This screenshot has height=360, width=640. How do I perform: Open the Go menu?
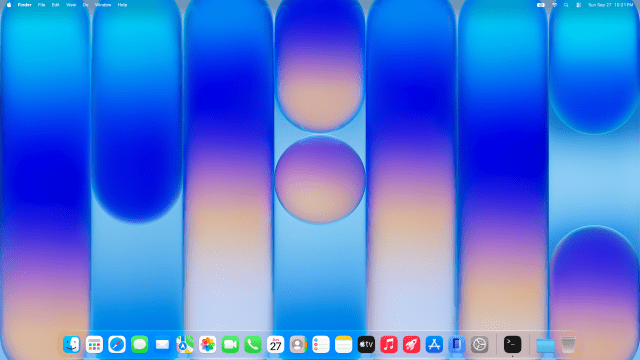coord(85,5)
